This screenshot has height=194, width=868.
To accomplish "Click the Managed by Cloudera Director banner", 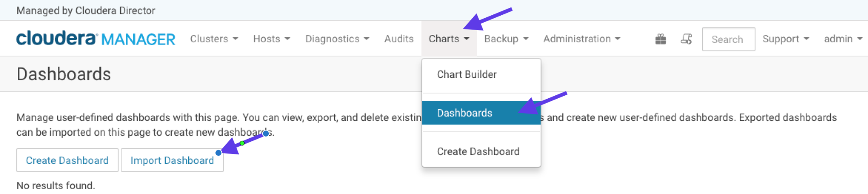I will [86, 10].
